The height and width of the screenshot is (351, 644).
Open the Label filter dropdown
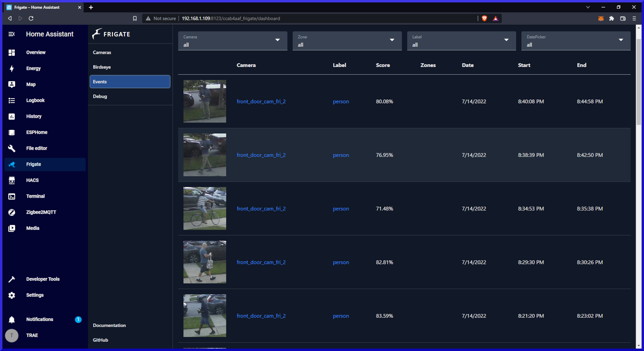click(461, 41)
